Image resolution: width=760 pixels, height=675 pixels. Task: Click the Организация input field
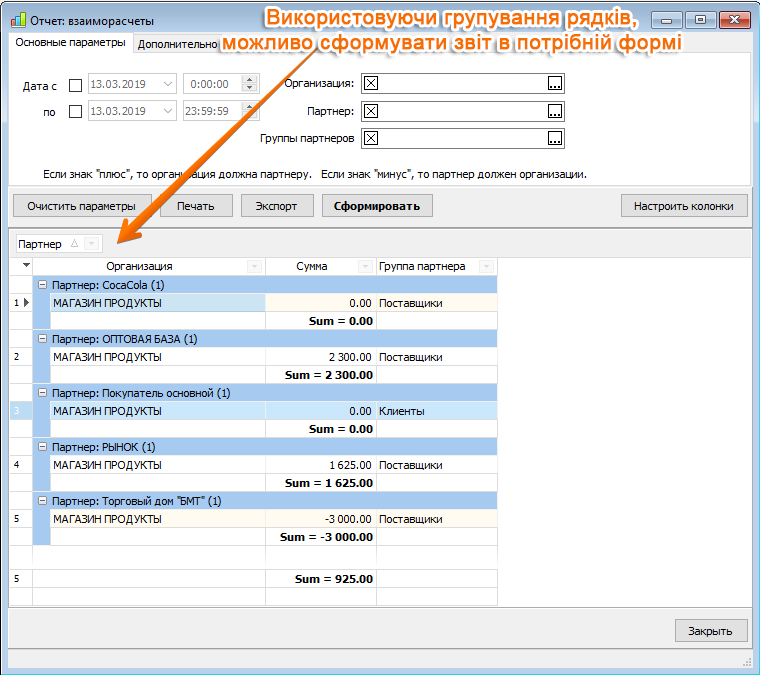coord(463,83)
